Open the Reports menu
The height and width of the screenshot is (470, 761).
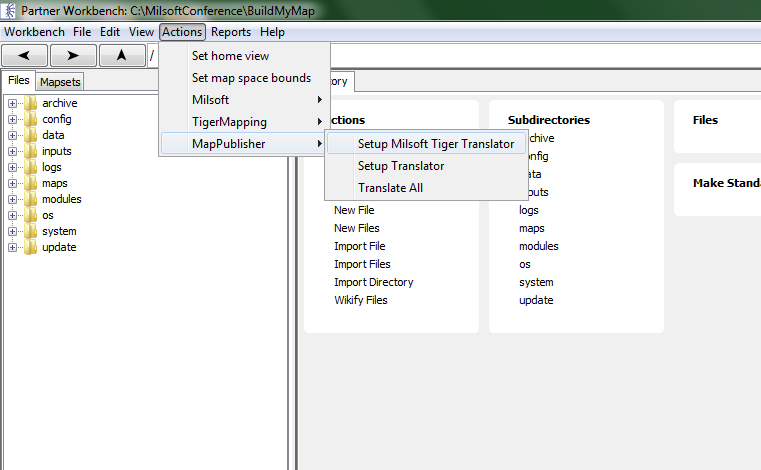tap(231, 32)
